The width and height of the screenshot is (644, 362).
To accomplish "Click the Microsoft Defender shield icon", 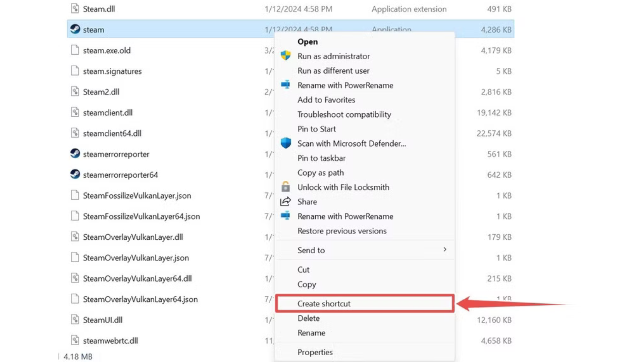I will pos(286,143).
